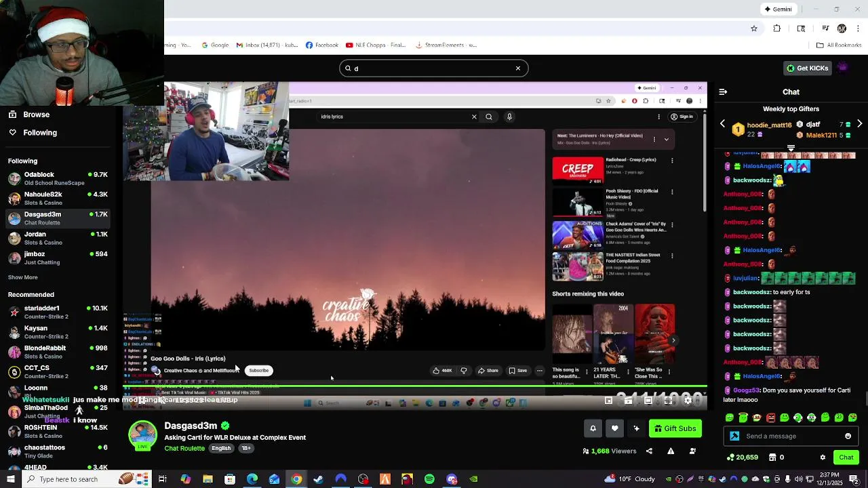The image size is (868, 488).
Task: Open the StreamElements bookmark
Action: [x=446, y=45]
